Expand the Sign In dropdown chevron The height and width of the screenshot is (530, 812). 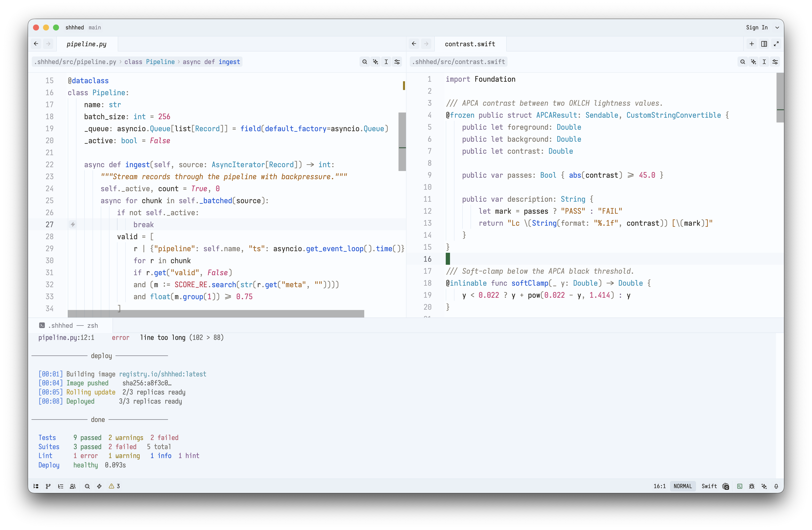[777, 27]
